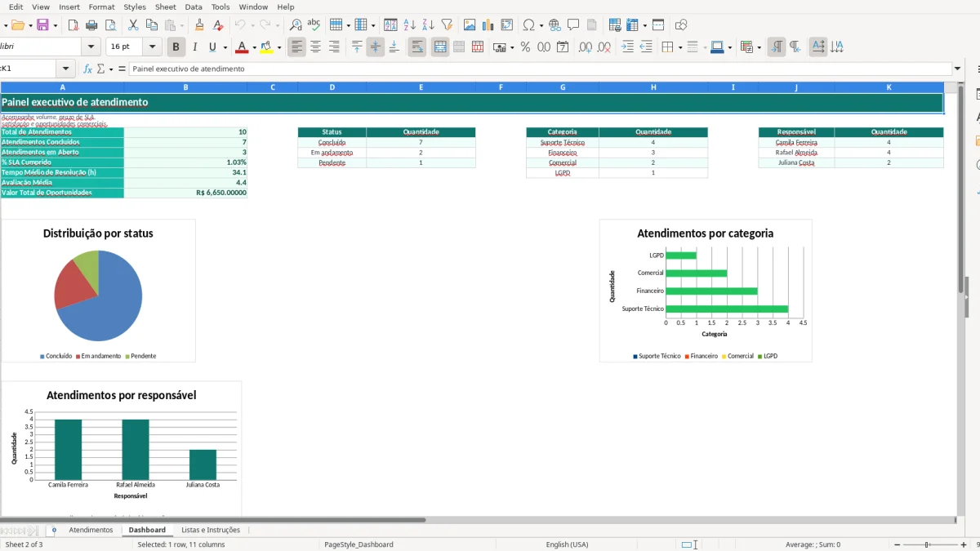The width and height of the screenshot is (980, 551).
Task: Sort ascending A to Z
Action: 410,25
